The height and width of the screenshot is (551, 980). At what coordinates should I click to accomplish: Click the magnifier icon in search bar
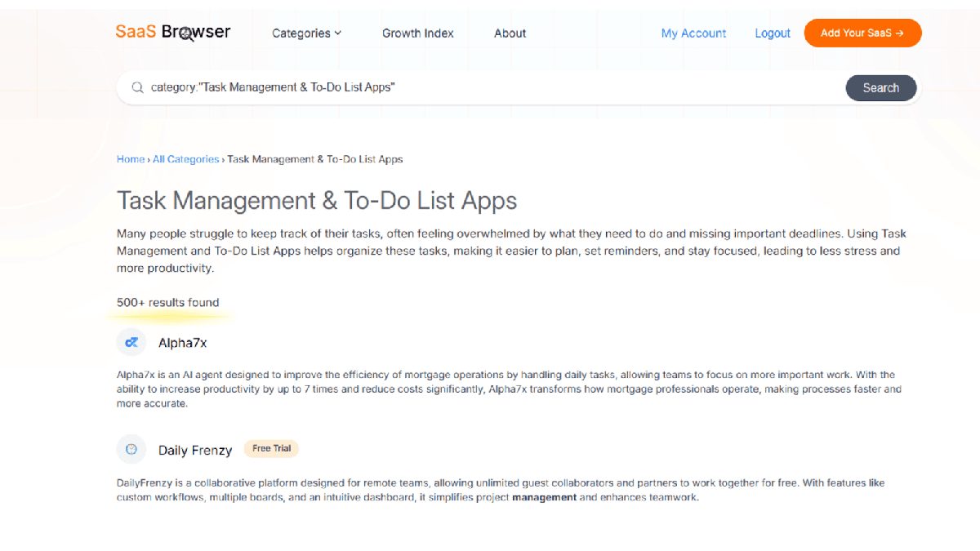click(x=136, y=87)
